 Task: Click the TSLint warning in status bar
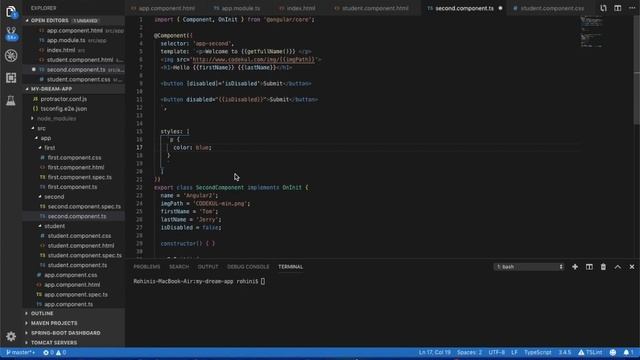(x=590, y=352)
